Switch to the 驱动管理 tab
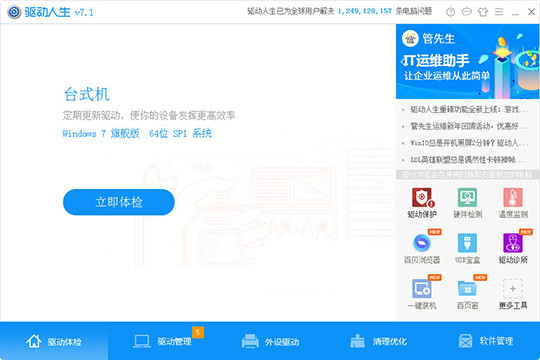 [x=162, y=341]
